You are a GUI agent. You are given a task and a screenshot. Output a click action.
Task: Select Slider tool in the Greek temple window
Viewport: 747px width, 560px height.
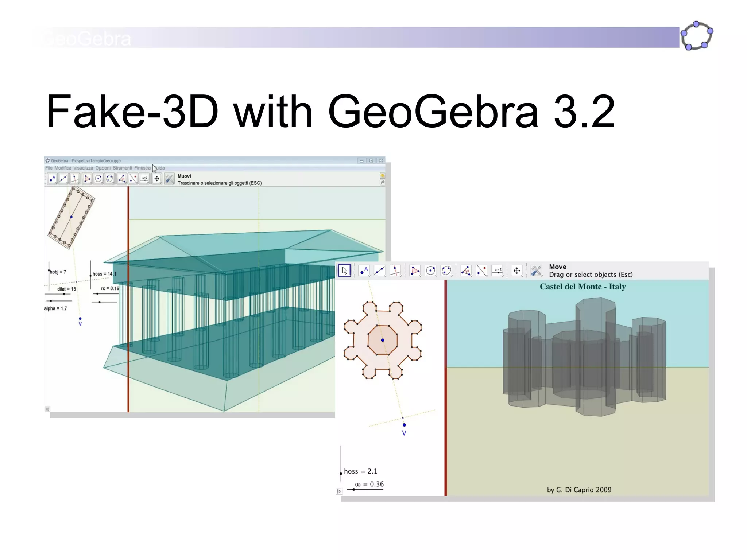(144, 179)
